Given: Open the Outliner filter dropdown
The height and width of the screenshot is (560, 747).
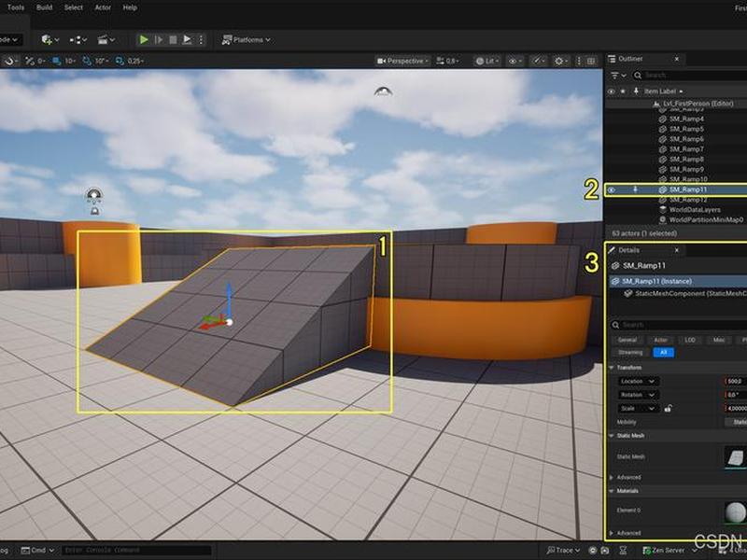Looking at the screenshot, I should (618, 76).
